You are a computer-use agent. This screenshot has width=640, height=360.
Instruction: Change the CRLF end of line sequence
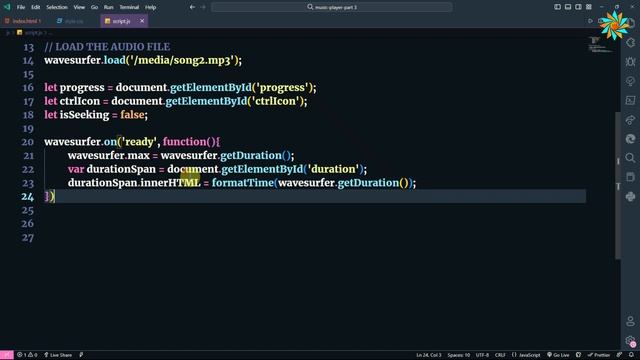500,355
